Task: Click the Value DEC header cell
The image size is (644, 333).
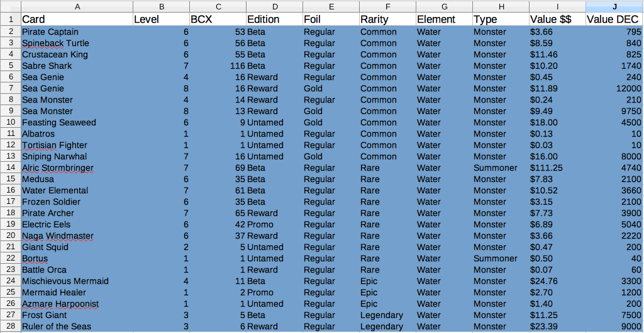Action: [614, 20]
